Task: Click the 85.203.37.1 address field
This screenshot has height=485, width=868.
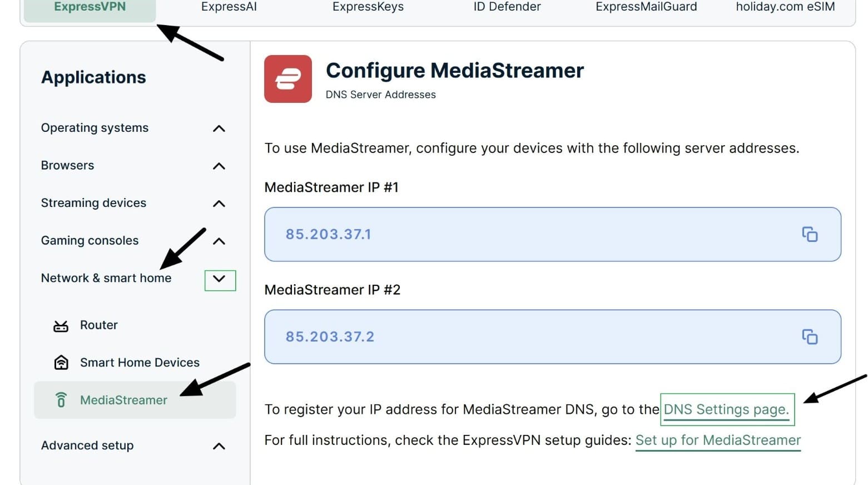Action: 553,234
